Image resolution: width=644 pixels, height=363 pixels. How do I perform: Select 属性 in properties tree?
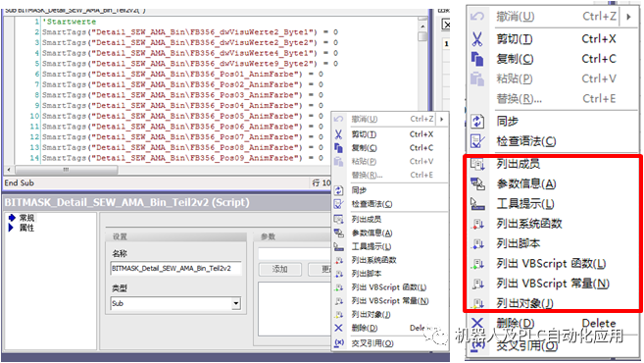27,228
